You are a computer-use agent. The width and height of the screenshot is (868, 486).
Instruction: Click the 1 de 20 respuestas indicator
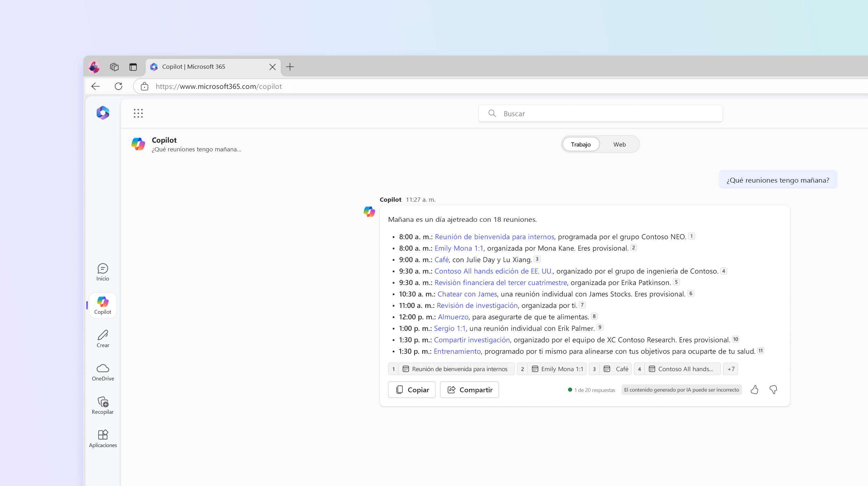(592, 390)
